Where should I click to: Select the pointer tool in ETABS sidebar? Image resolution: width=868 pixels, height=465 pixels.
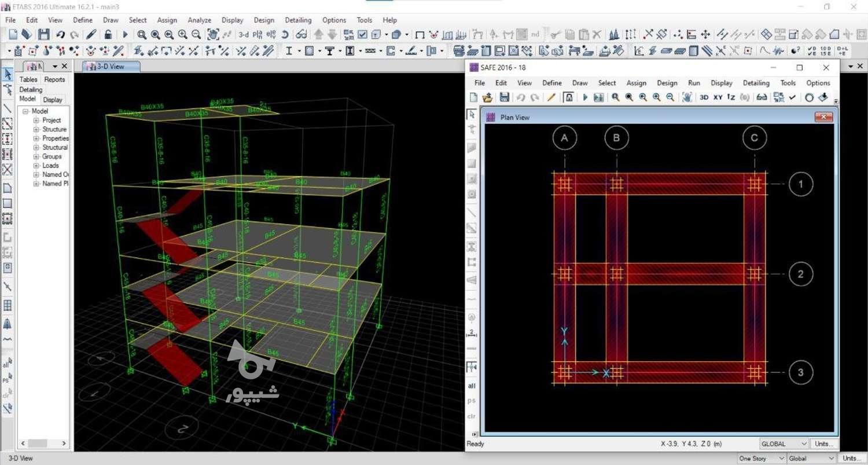[x=8, y=74]
